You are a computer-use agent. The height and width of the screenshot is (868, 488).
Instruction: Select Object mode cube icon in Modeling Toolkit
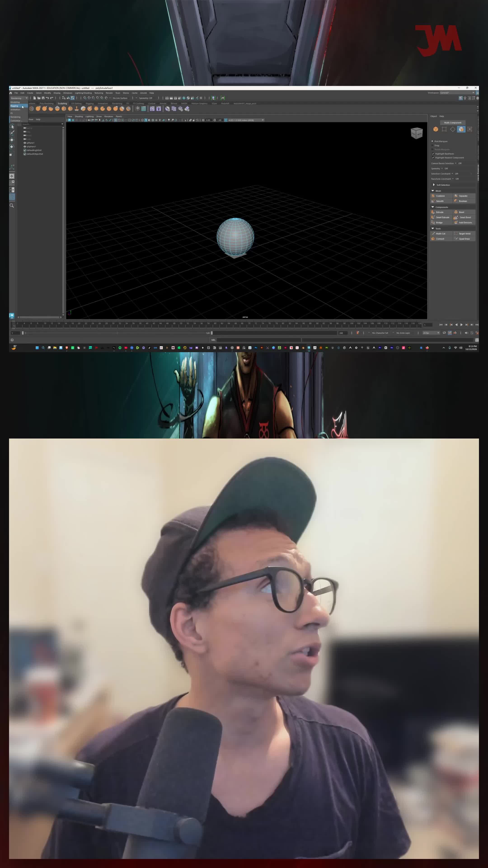tap(435, 129)
